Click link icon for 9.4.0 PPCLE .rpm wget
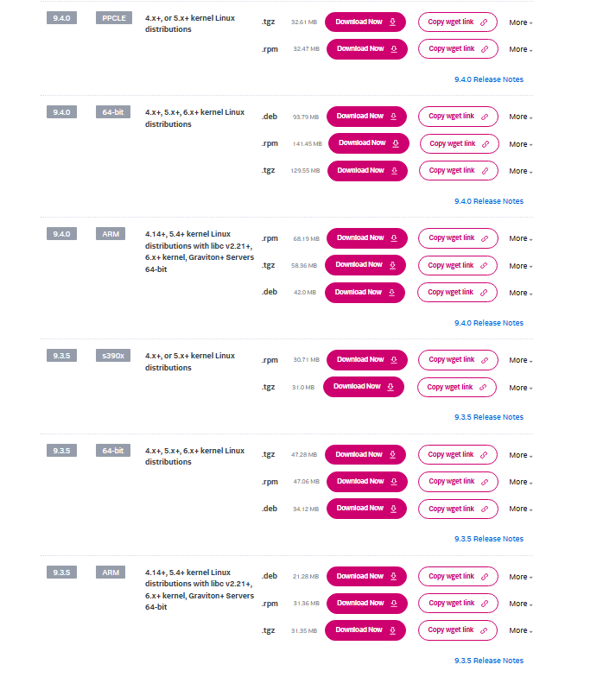 click(x=485, y=49)
